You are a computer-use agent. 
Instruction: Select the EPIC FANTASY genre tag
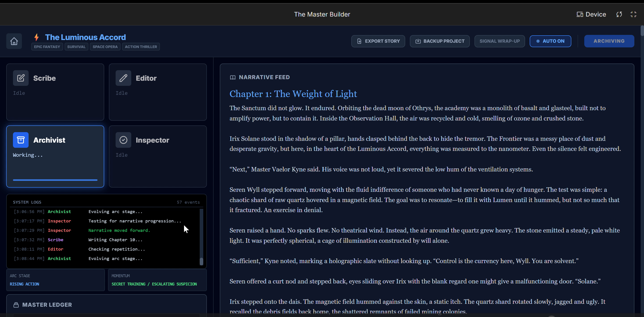(47, 47)
